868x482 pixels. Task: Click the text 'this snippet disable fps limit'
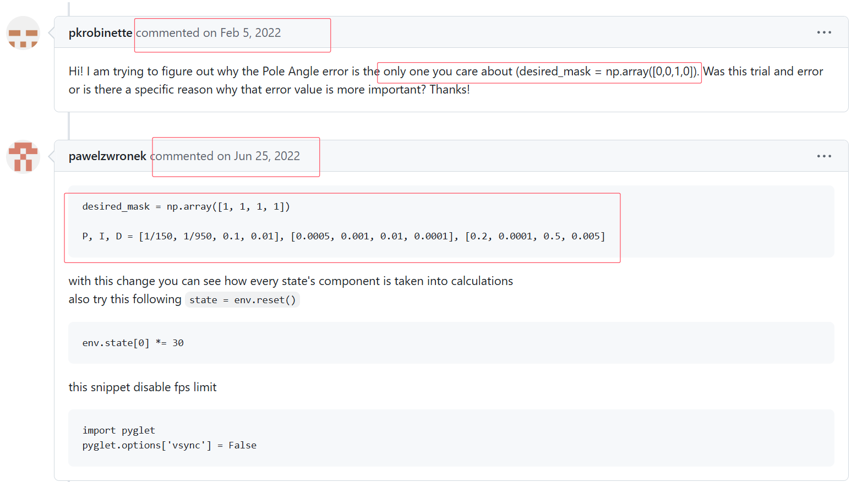[143, 387]
